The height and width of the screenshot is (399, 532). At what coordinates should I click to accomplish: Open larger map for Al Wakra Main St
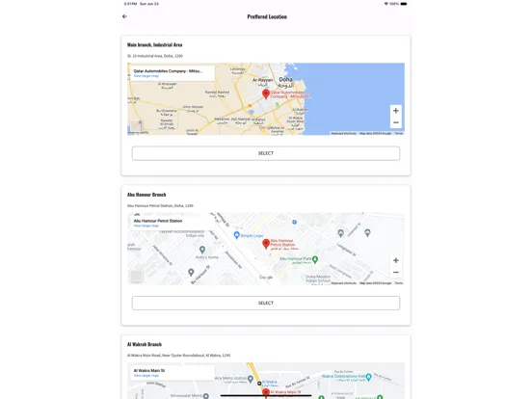[x=146, y=376]
